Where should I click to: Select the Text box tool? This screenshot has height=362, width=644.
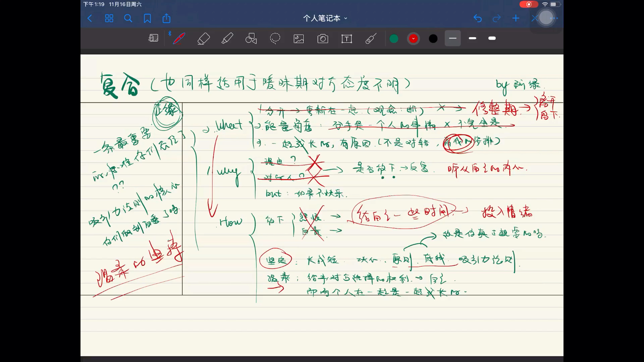pyautogui.click(x=346, y=39)
